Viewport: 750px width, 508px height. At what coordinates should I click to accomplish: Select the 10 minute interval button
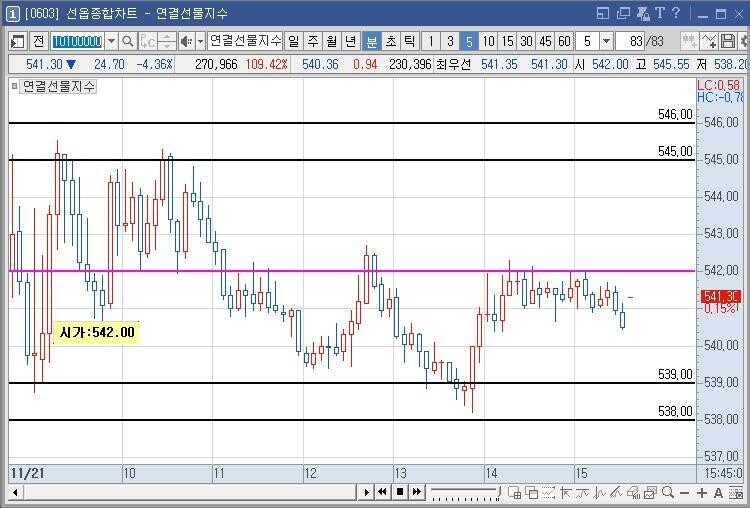coord(488,41)
